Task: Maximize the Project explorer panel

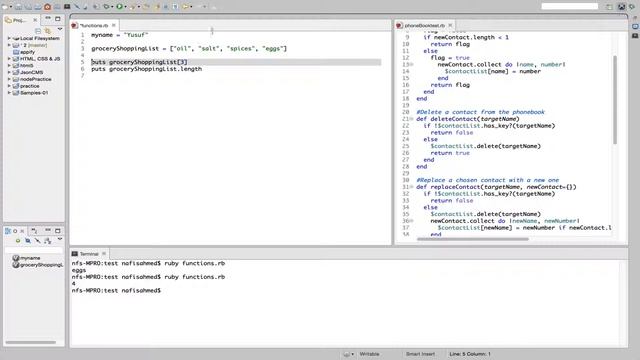Action: tap(58, 19)
